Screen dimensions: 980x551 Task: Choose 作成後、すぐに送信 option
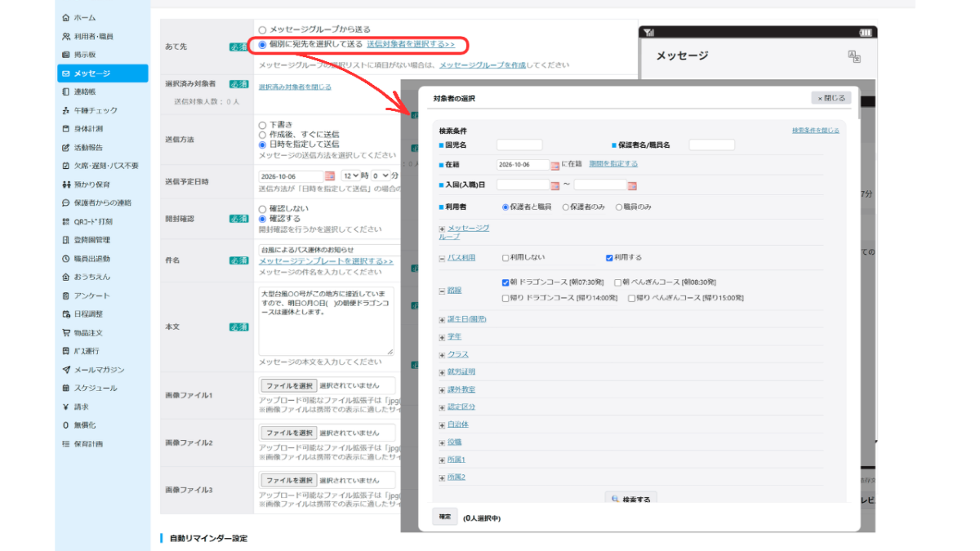click(x=263, y=134)
